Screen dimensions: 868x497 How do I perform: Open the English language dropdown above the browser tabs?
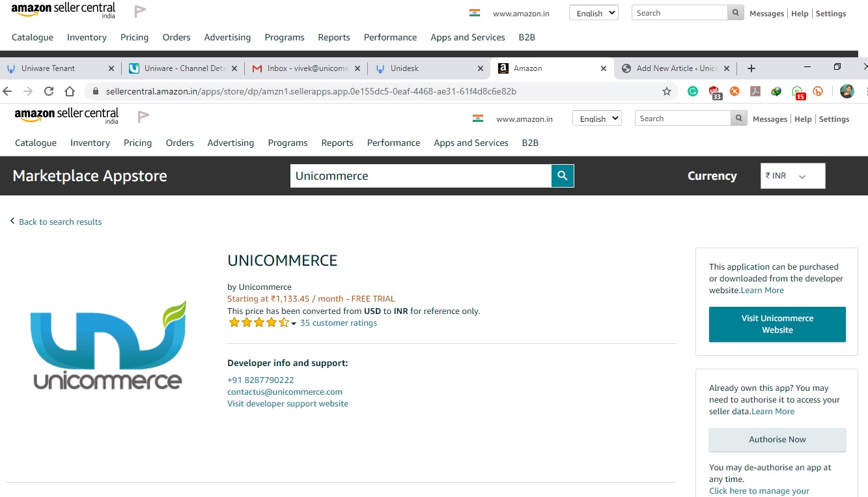(x=594, y=13)
